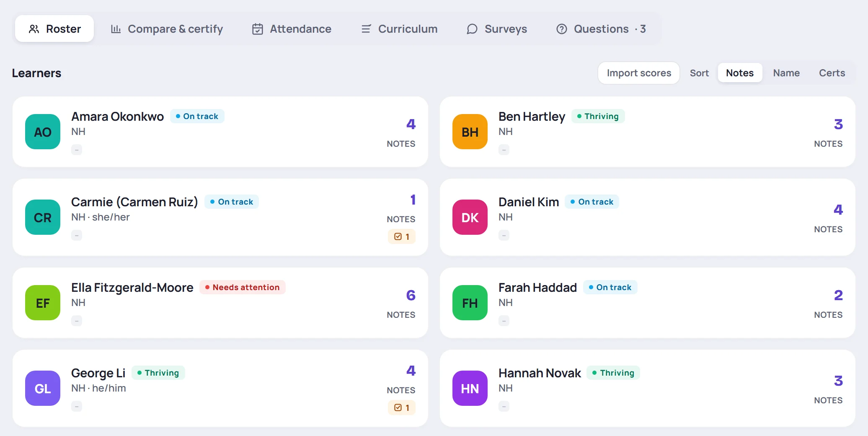Image resolution: width=868 pixels, height=436 pixels.
Task: Click Ben Hartley's BH avatar
Action: 470,132
